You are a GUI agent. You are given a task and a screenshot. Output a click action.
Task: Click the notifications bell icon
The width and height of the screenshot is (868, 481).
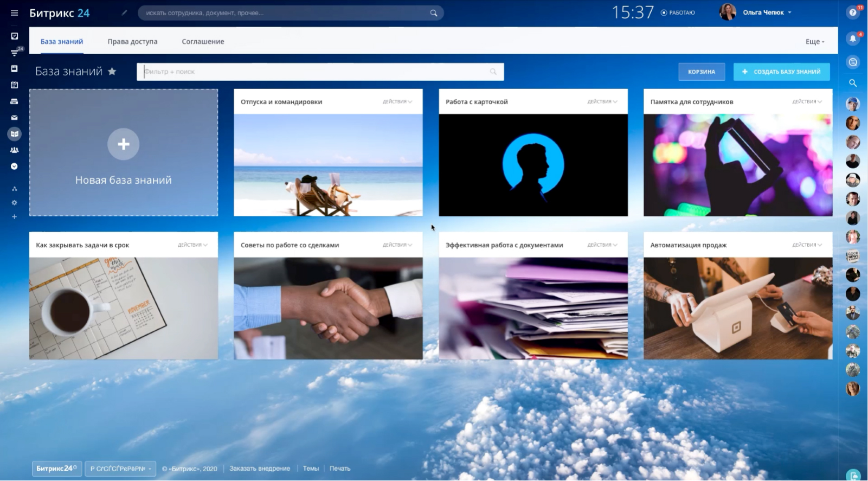[853, 38]
